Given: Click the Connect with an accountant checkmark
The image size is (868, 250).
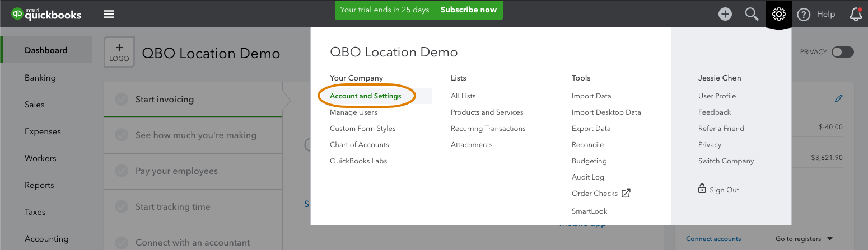Looking at the screenshot, I should click(121, 243).
